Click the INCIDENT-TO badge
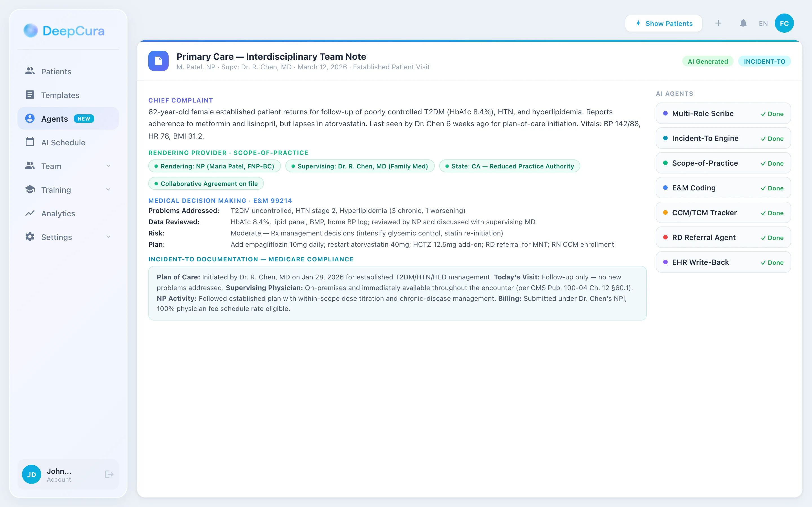This screenshot has height=507, width=812. pos(764,61)
